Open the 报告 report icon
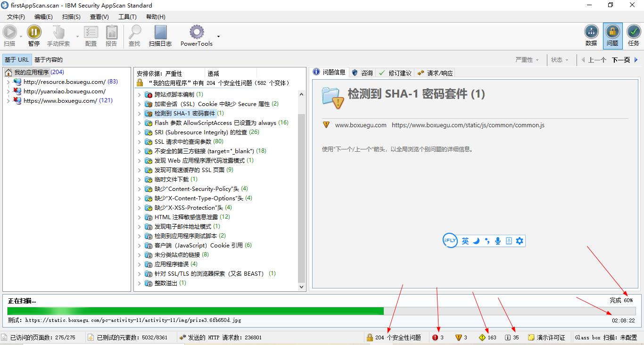The width and height of the screenshot is (644, 345). [112, 32]
